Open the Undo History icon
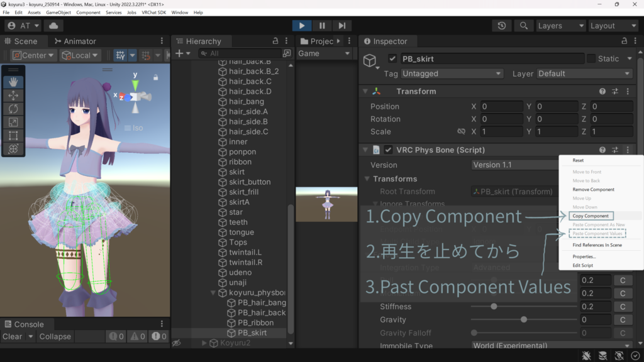644x362 pixels. coord(501,26)
